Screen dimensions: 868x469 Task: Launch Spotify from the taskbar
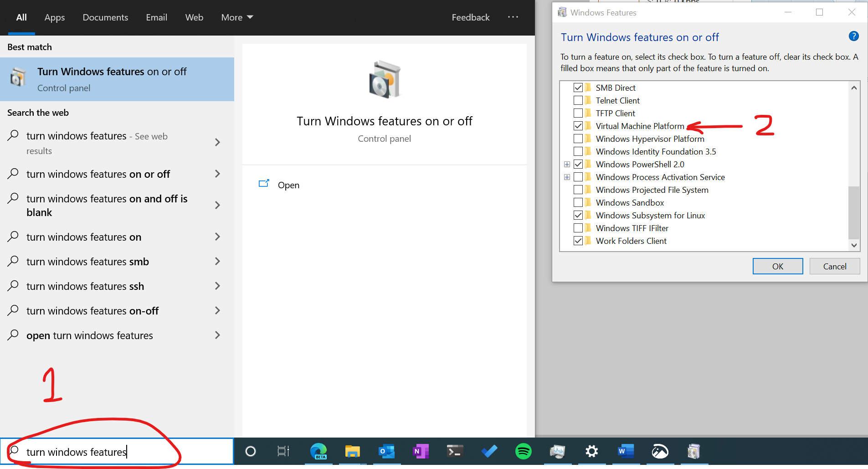coord(523,452)
